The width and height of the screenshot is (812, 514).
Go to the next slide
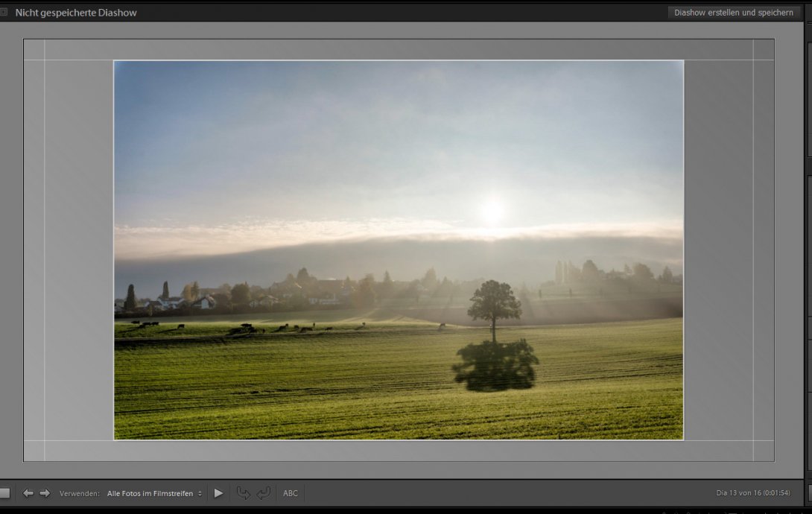click(x=45, y=492)
